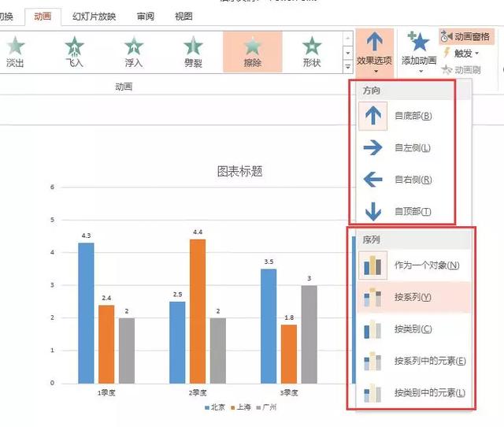Image resolution: width=504 pixels, height=427 pixels.
Task: Open the 审阅 review tab
Action: point(146,17)
